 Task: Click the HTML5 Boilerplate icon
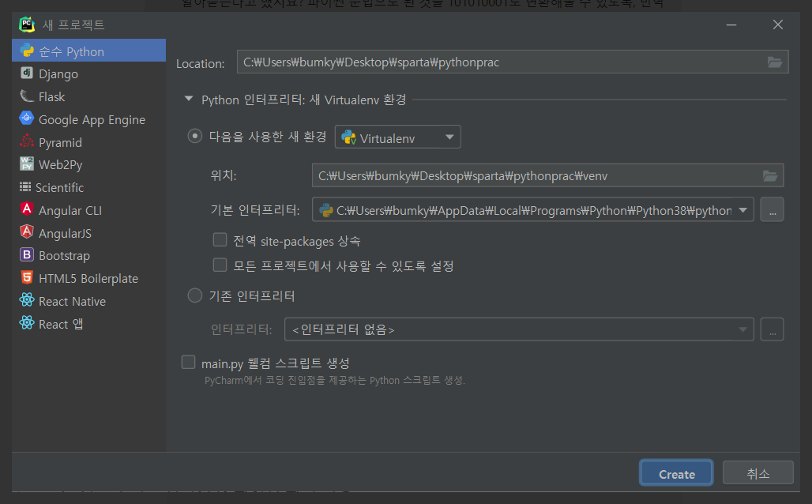click(27, 277)
